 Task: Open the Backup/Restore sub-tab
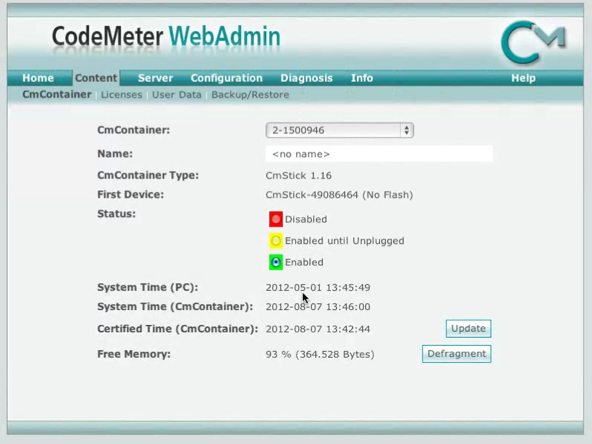tap(250, 95)
